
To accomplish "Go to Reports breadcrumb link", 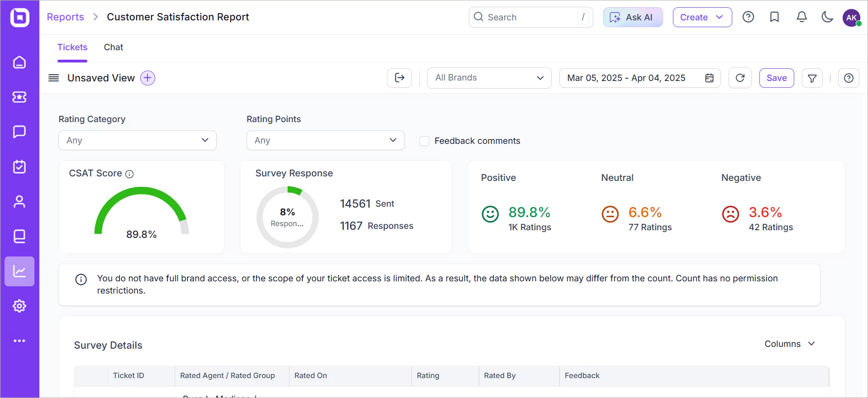I will pyautogui.click(x=66, y=17).
